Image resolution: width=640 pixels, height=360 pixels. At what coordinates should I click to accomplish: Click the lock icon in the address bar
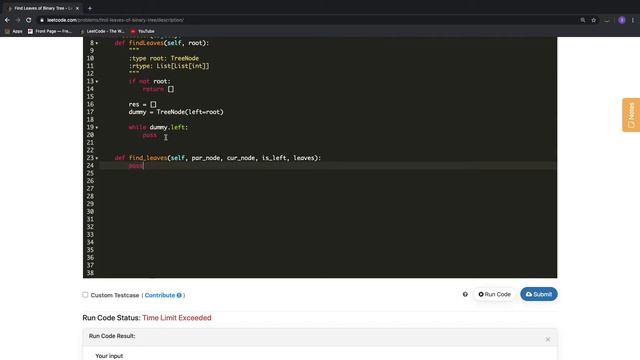[x=42, y=20]
